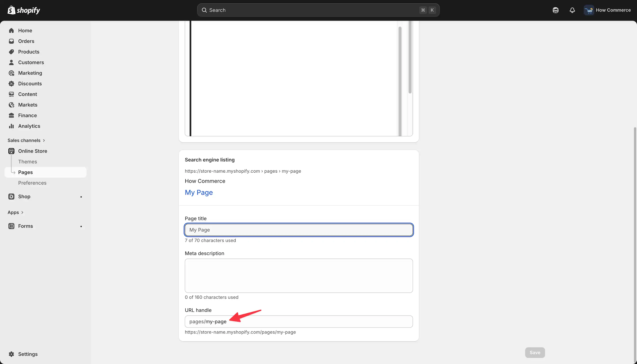Click the Shop channel icon
The image size is (637, 364).
click(11, 196)
